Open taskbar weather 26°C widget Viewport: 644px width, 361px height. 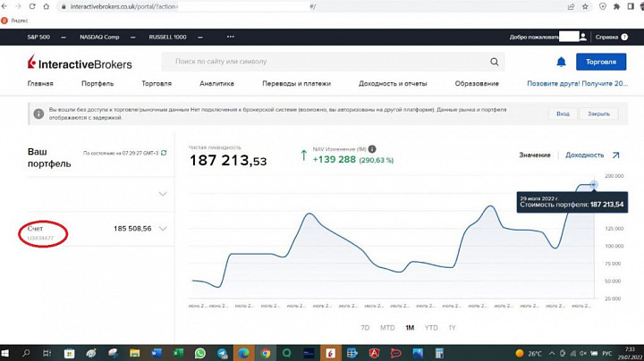tap(529, 353)
